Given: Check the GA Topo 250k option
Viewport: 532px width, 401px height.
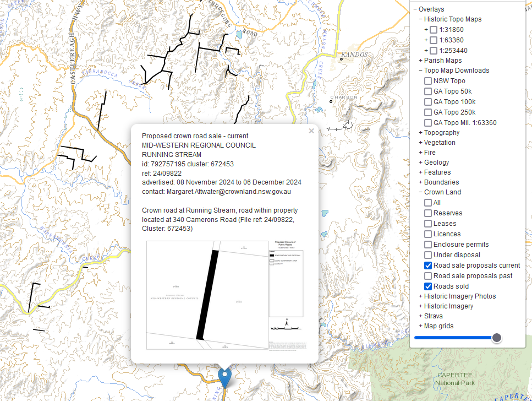Looking at the screenshot, I should click(428, 112).
